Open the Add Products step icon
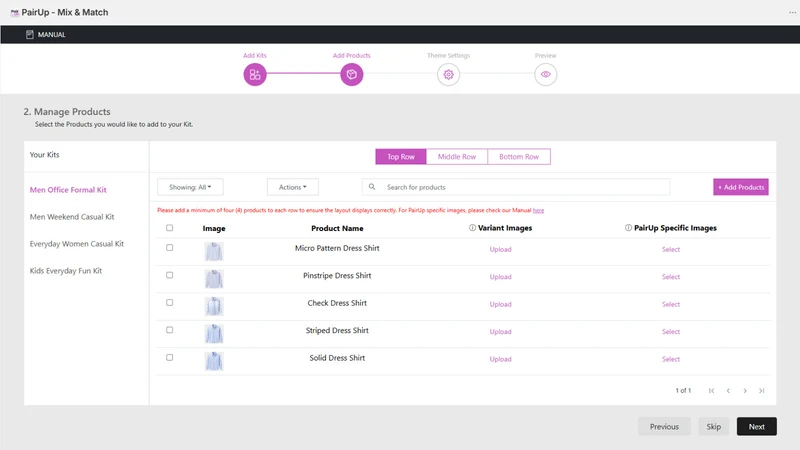The image size is (800, 450). [352, 74]
